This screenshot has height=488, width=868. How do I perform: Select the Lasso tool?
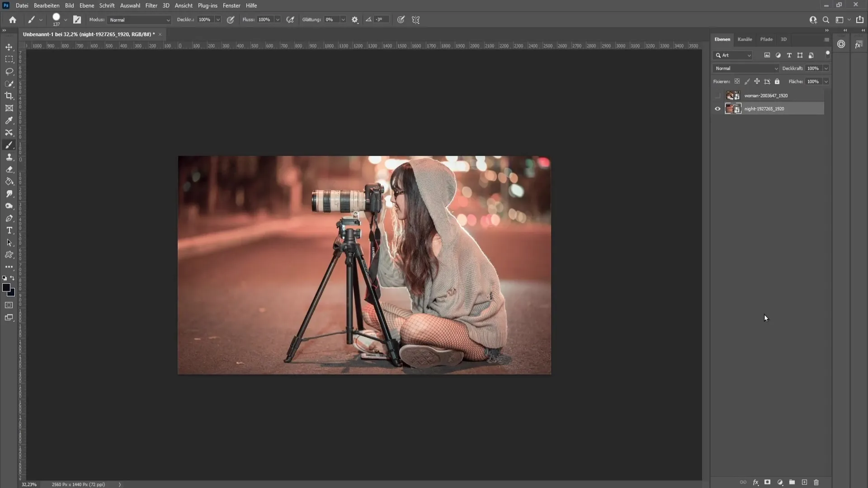[9, 71]
